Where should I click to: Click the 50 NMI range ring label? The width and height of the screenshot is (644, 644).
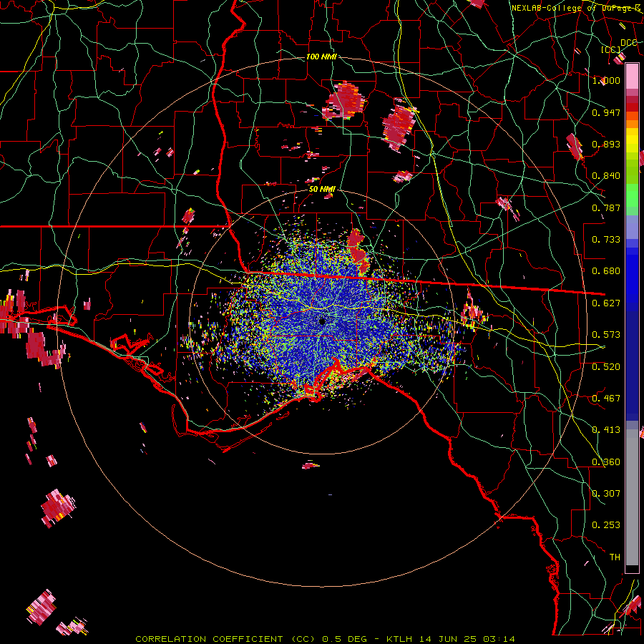[x=322, y=190]
